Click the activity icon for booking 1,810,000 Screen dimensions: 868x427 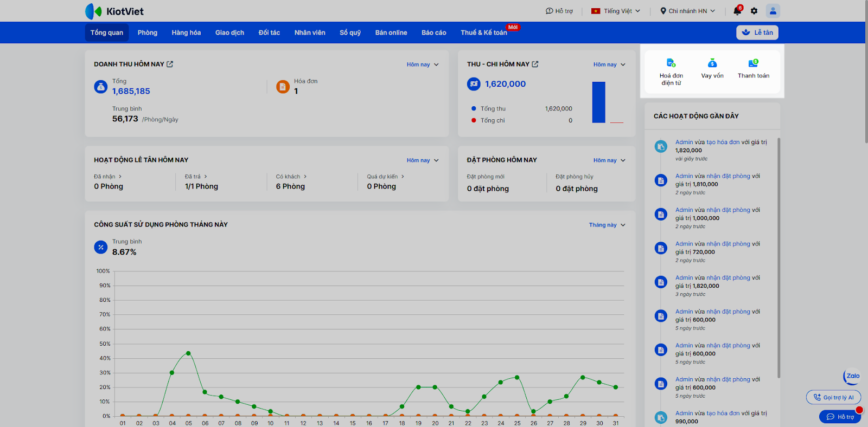[x=661, y=180]
